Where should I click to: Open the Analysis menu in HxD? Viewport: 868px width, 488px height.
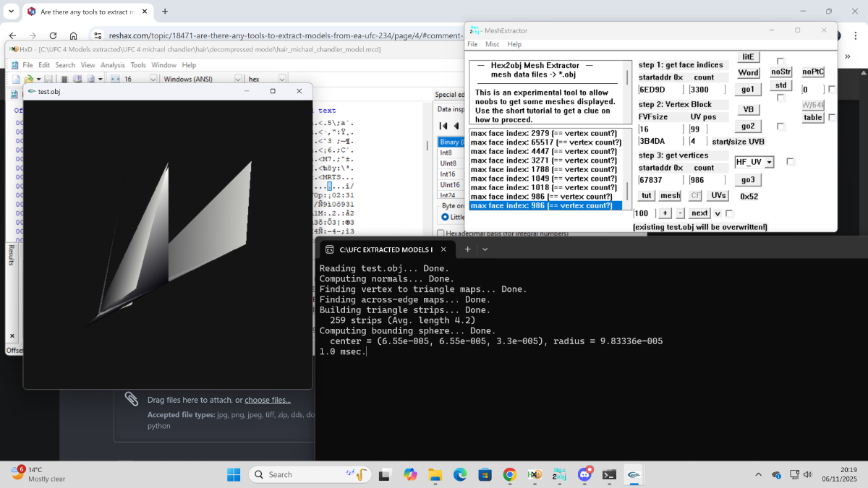click(x=112, y=65)
